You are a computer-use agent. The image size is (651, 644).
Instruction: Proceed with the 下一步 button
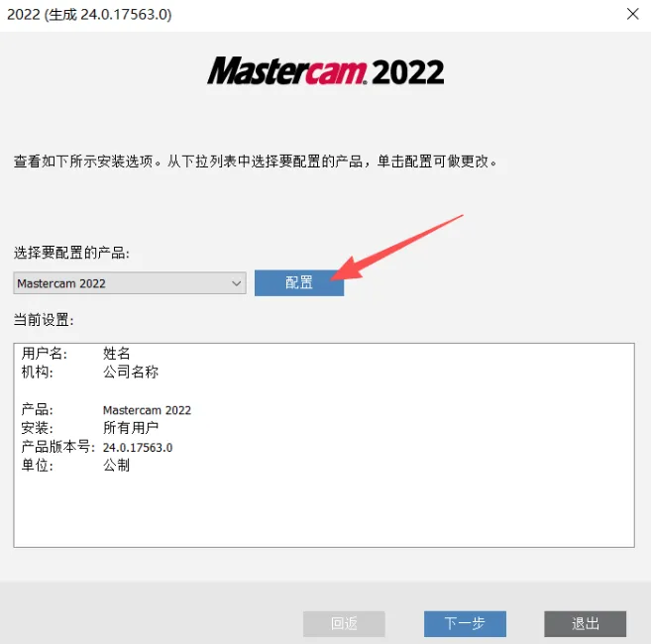click(x=465, y=623)
